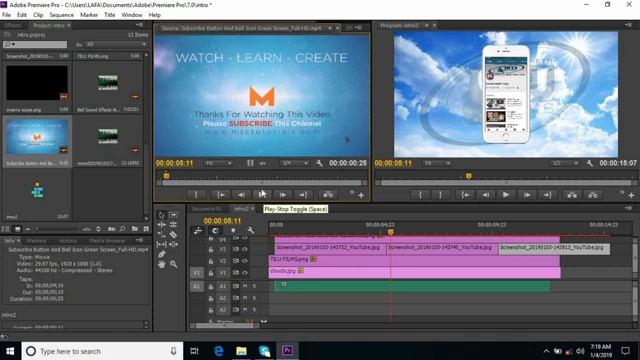
Task: Click Insert button in Source monitor
Action: click(328, 195)
